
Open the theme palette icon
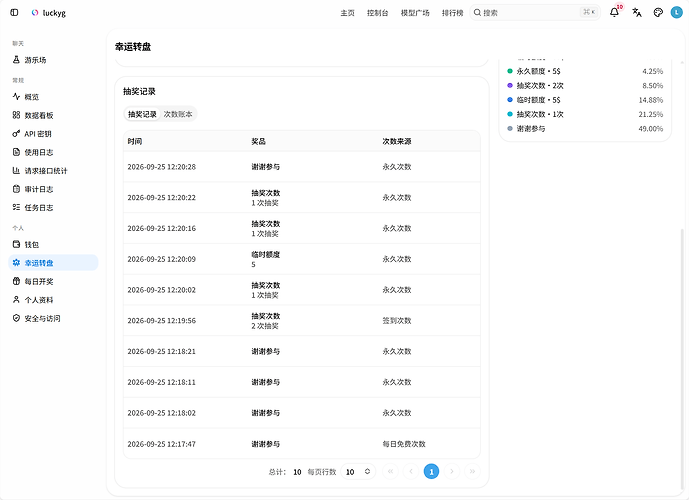tap(658, 13)
